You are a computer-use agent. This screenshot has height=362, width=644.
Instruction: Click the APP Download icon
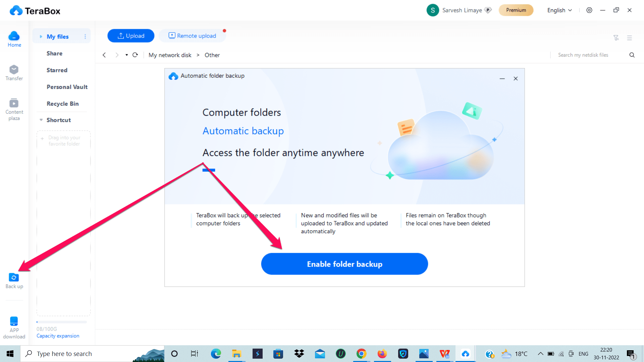point(14,321)
